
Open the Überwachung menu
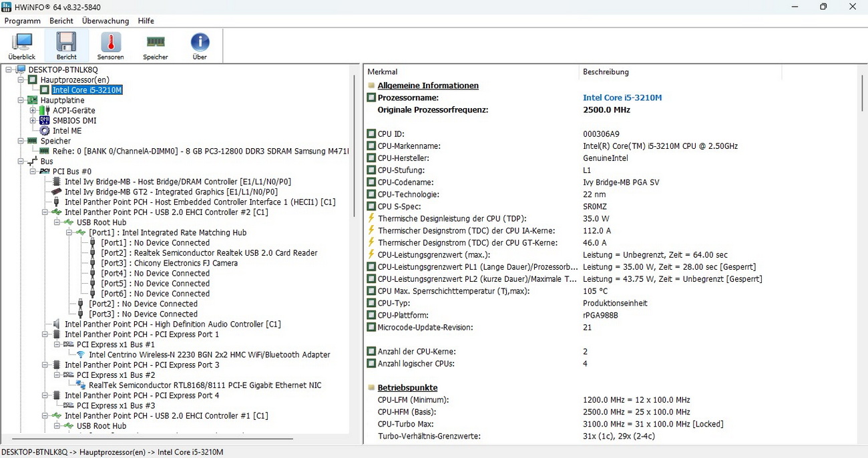[105, 21]
